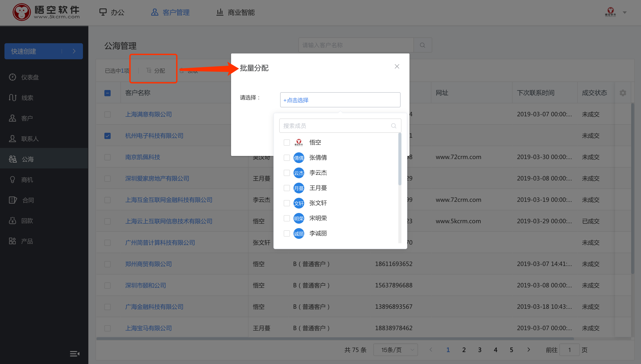Focus the 前往 page number input
This screenshot has width=641, height=364.
pyautogui.click(x=569, y=350)
